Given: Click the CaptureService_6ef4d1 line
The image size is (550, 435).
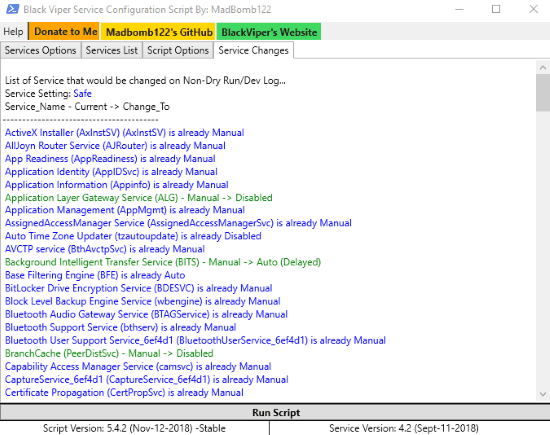Looking at the screenshot, I should coord(147,379).
